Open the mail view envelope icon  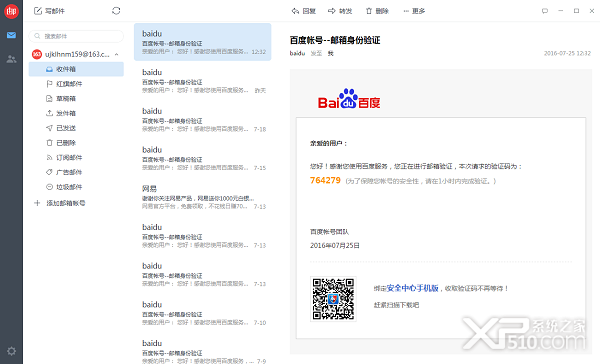click(x=11, y=35)
